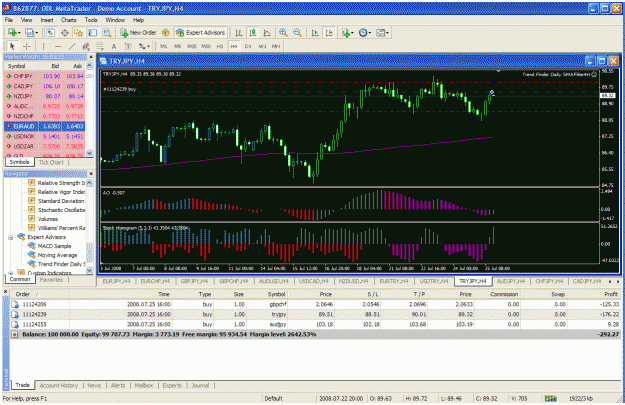Switch to the Tick Chart tab

(x=51, y=162)
